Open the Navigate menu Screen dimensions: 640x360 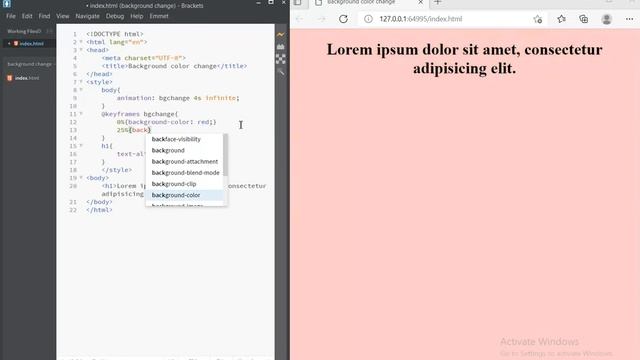tap(87, 16)
